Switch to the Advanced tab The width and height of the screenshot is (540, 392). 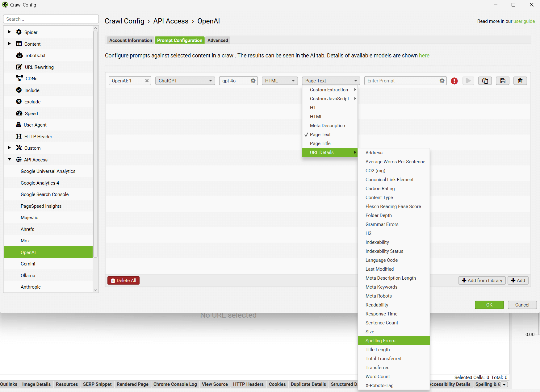tap(218, 40)
